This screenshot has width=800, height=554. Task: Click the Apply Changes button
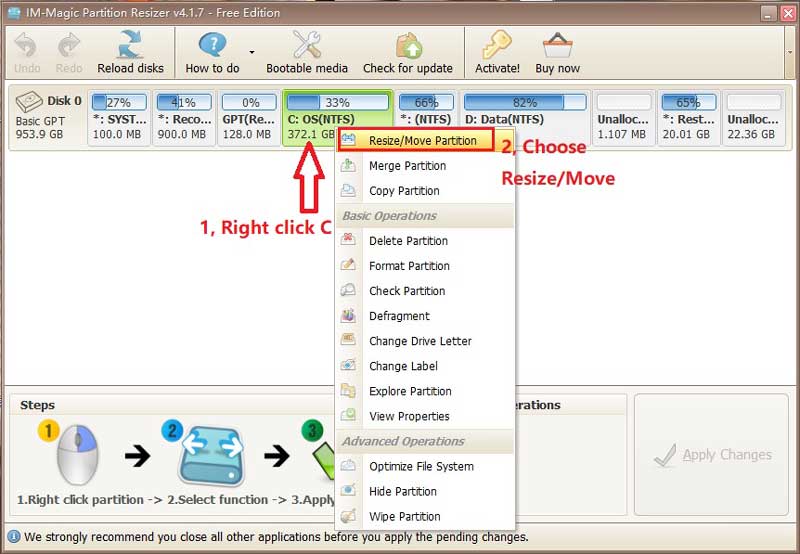tap(712, 455)
